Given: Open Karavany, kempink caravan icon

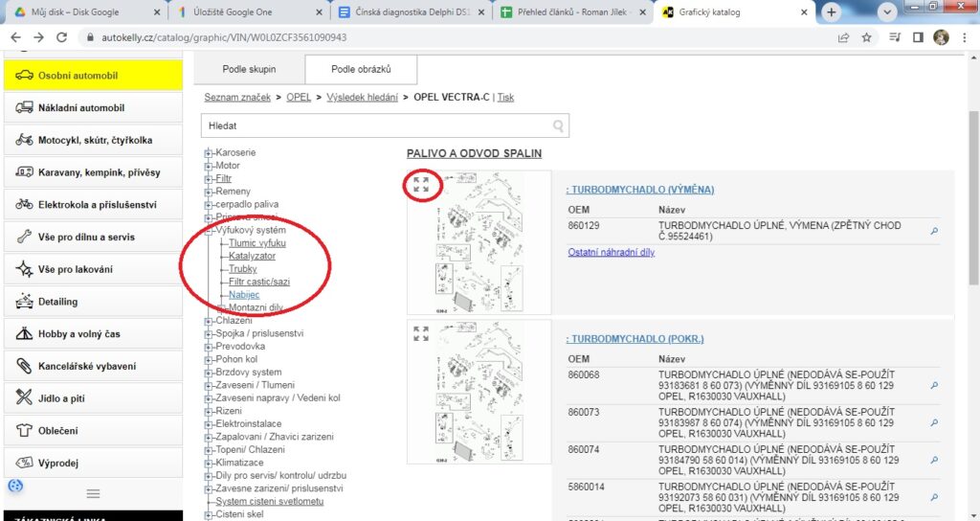Looking at the screenshot, I should 24,172.
